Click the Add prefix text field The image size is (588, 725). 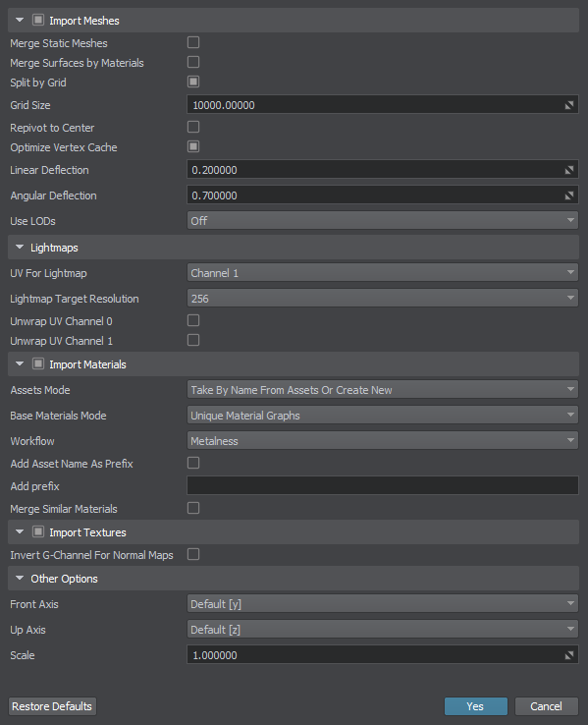[x=383, y=485]
